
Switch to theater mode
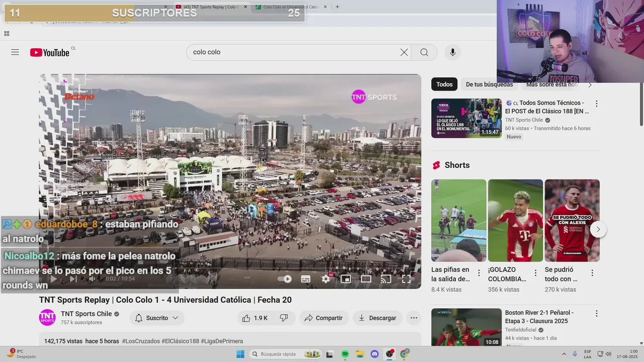tap(366, 279)
